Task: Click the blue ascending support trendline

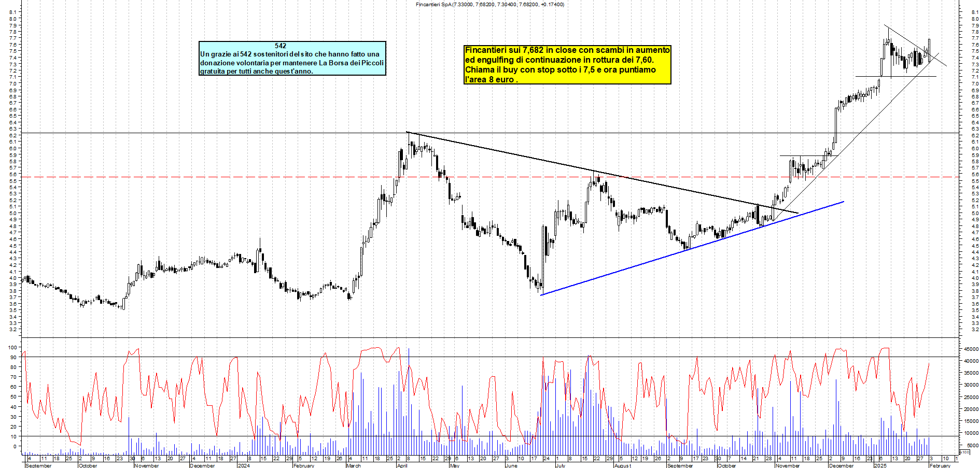Action: [692, 248]
